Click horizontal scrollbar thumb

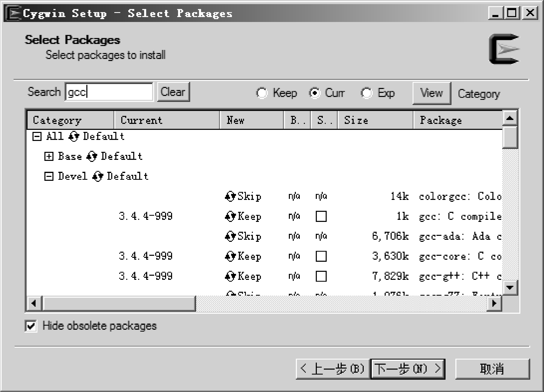[119, 303]
